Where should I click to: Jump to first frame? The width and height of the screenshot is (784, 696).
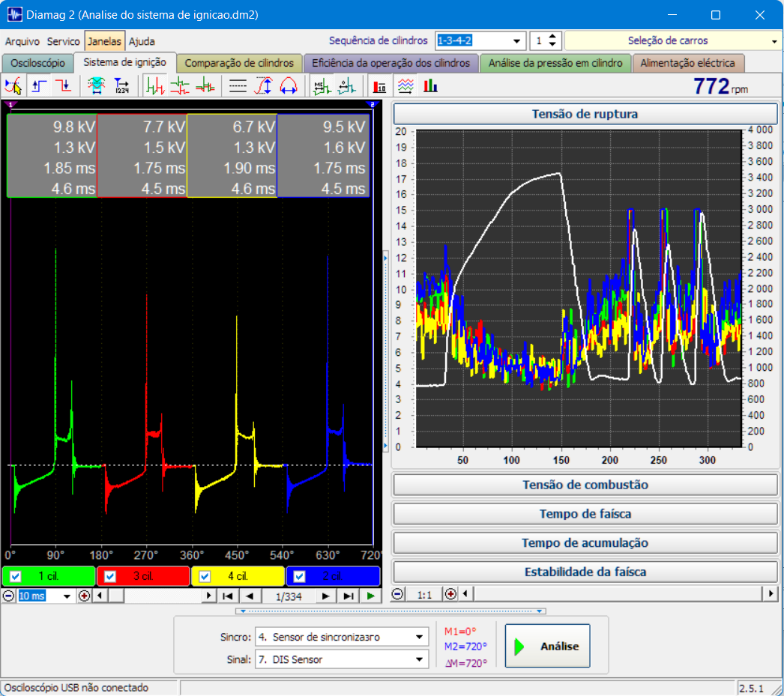coord(228,596)
